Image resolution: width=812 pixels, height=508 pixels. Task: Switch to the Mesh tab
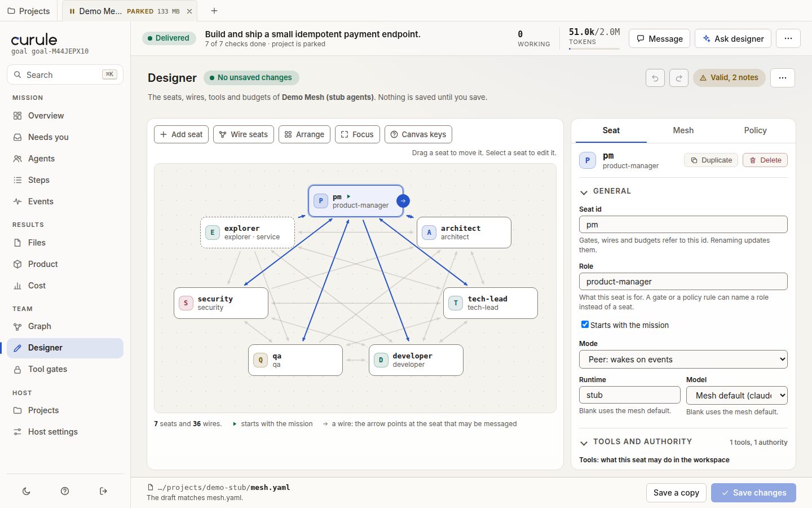[683, 130]
